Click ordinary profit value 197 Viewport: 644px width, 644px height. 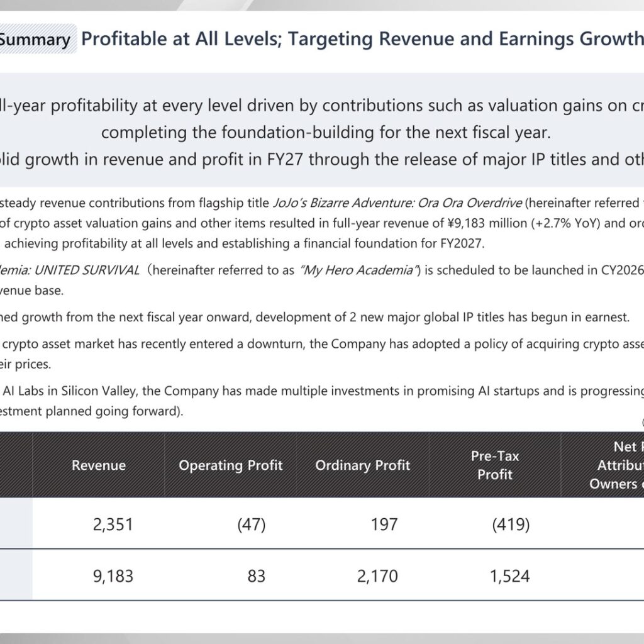click(384, 525)
